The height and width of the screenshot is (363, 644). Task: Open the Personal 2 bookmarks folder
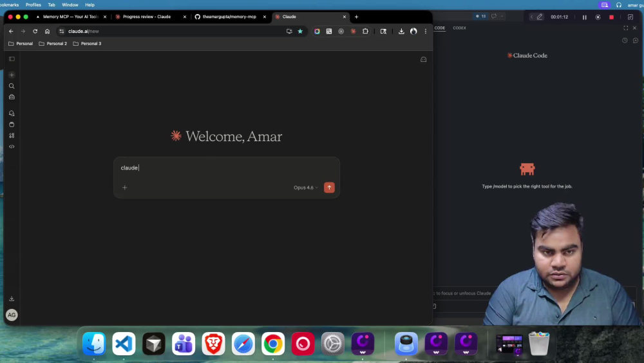(x=53, y=44)
